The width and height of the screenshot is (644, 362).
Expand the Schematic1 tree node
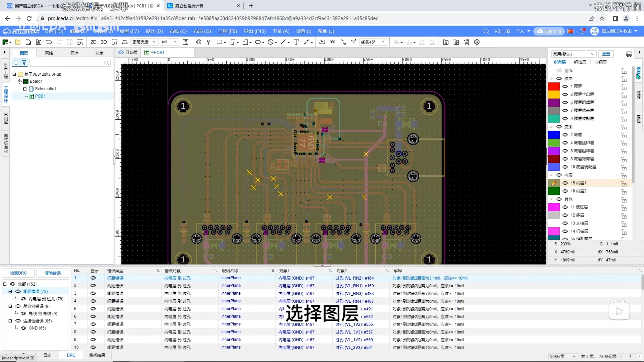25,89
